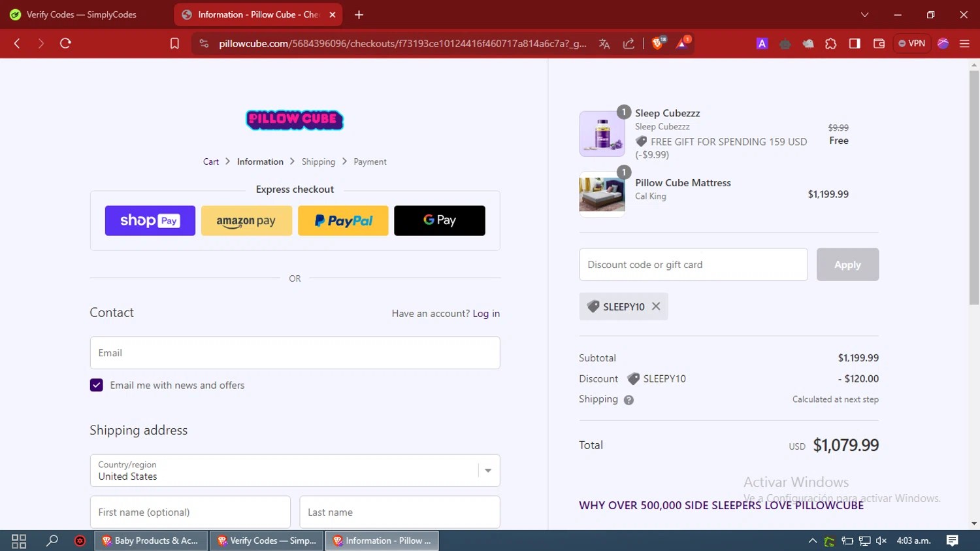The height and width of the screenshot is (551, 980).
Task: Select the Information breadcrumb step
Action: [260, 161]
